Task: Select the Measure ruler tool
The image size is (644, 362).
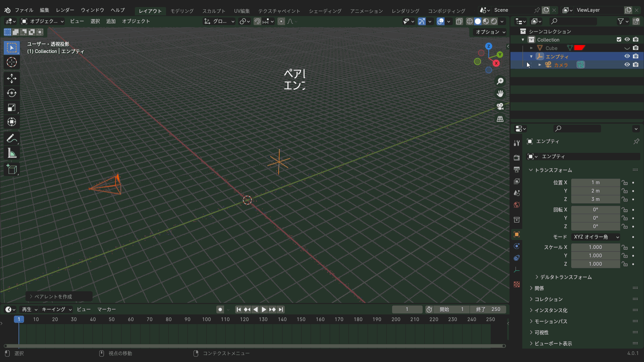Action: (x=12, y=154)
